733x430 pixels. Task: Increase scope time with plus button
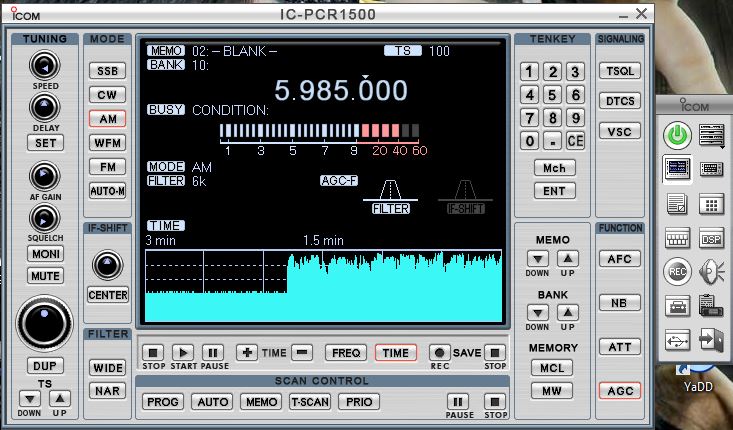coord(247,353)
